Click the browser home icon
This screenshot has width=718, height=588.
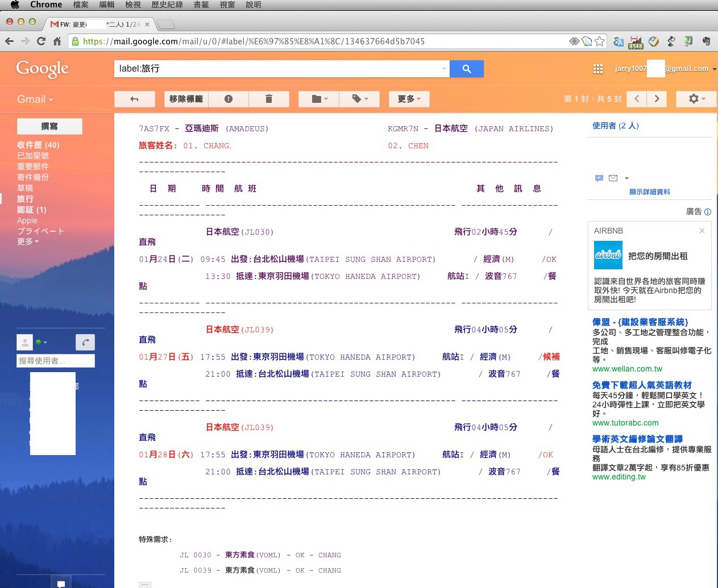57,41
